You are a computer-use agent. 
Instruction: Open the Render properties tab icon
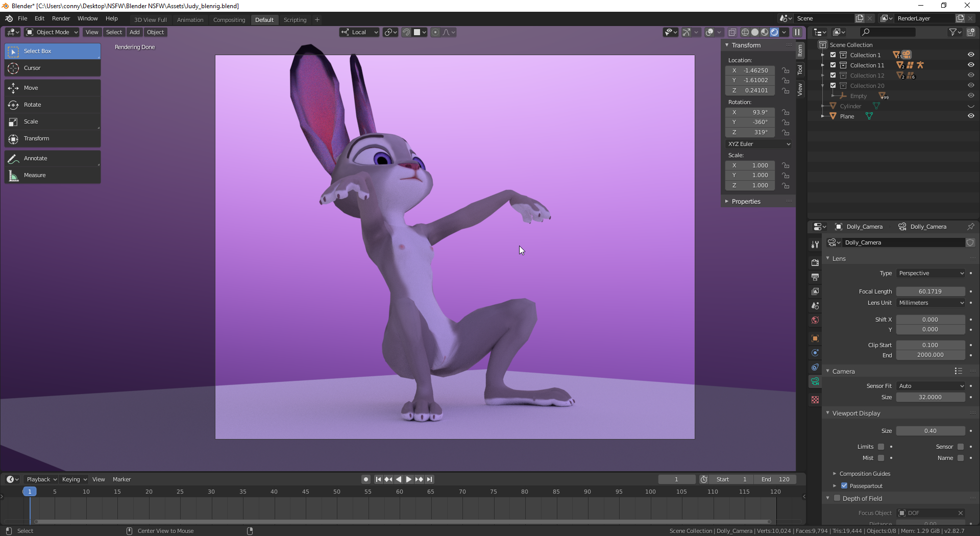[x=815, y=262]
